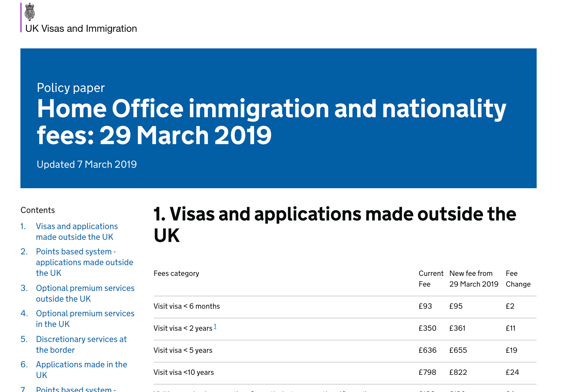Click the page title Home Office immigration and nationality fees
The height and width of the screenshot is (392, 570).
pyautogui.click(x=271, y=121)
